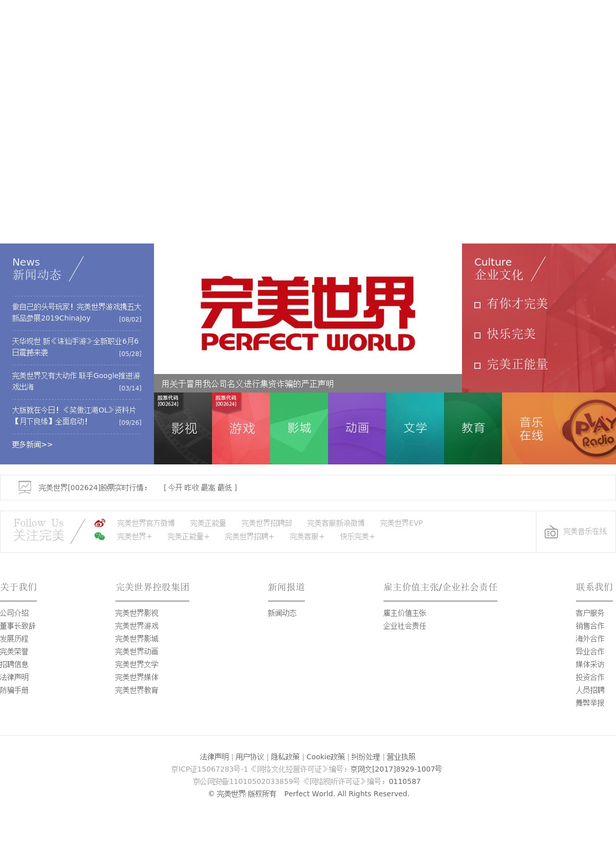Open the Play Radio logo tile
The height and width of the screenshot is (842, 616).
(588, 428)
